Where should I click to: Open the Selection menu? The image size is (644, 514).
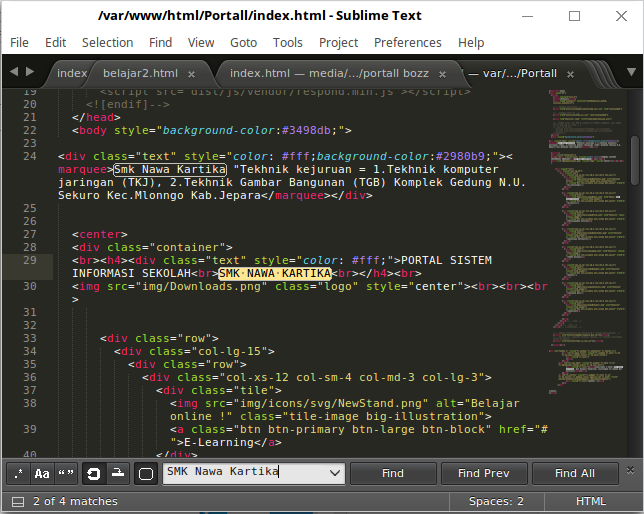coord(107,43)
